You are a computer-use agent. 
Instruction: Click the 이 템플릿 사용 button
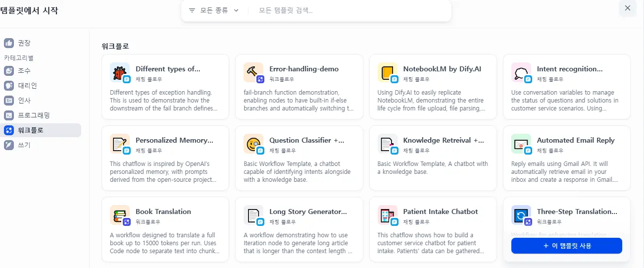(x=566, y=246)
